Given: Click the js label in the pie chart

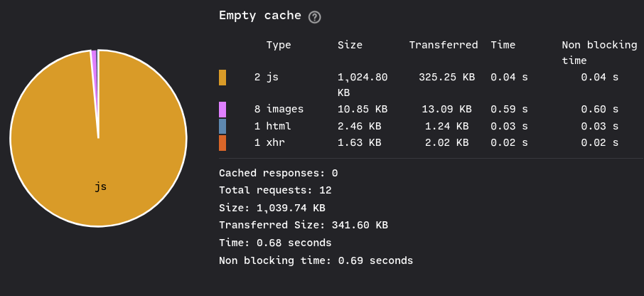Looking at the screenshot, I should 101,186.
